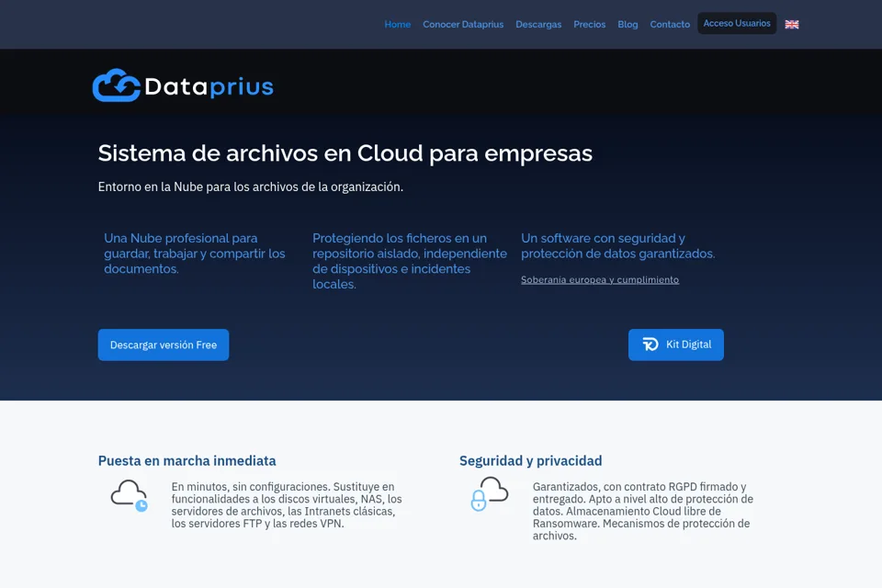
Task: Open the Contacto page
Action: (x=670, y=24)
